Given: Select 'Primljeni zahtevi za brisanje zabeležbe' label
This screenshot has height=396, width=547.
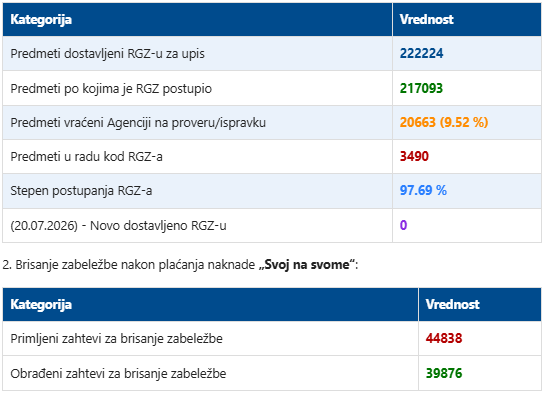Looking at the screenshot, I should [x=116, y=339].
